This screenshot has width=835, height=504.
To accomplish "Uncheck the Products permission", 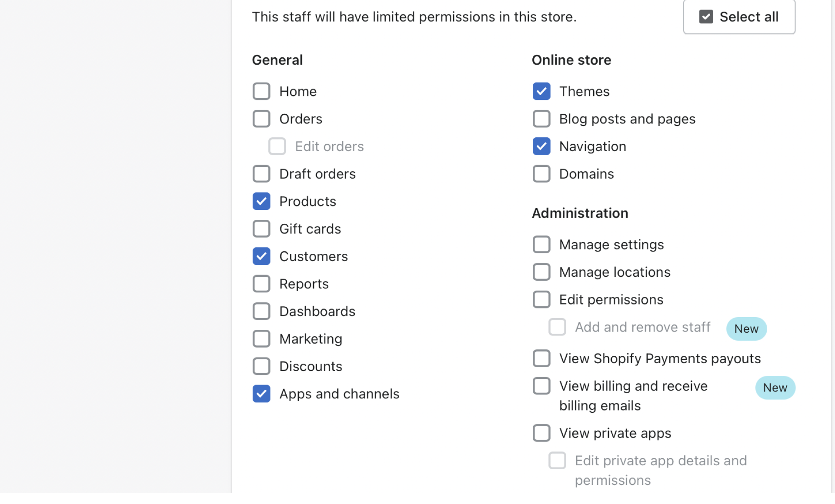I will (x=261, y=202).
